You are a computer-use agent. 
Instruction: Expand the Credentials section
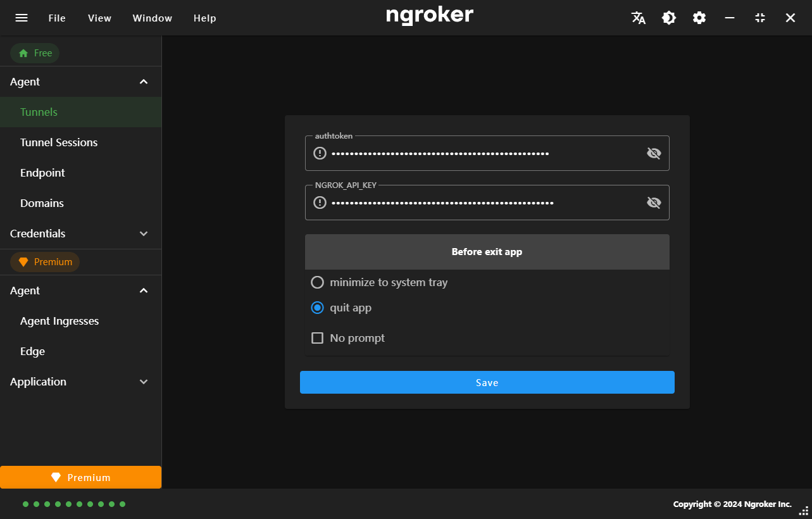click(80, 234)
